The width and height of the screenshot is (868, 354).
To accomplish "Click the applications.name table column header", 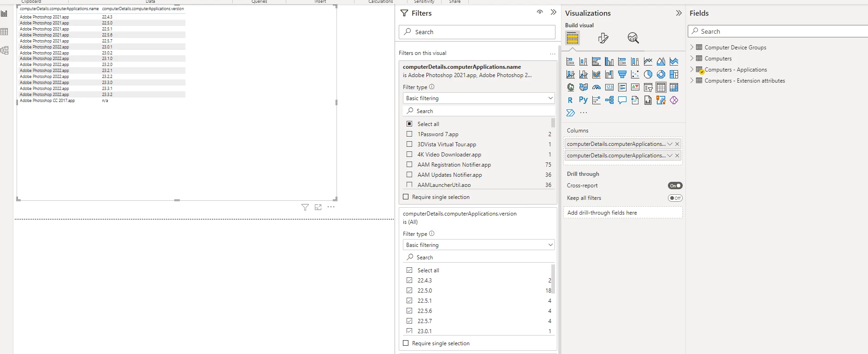I will (59, 9).
